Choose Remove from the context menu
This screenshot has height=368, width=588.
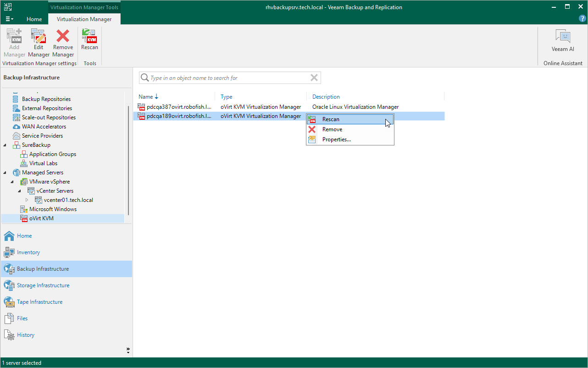pos(350,129)
